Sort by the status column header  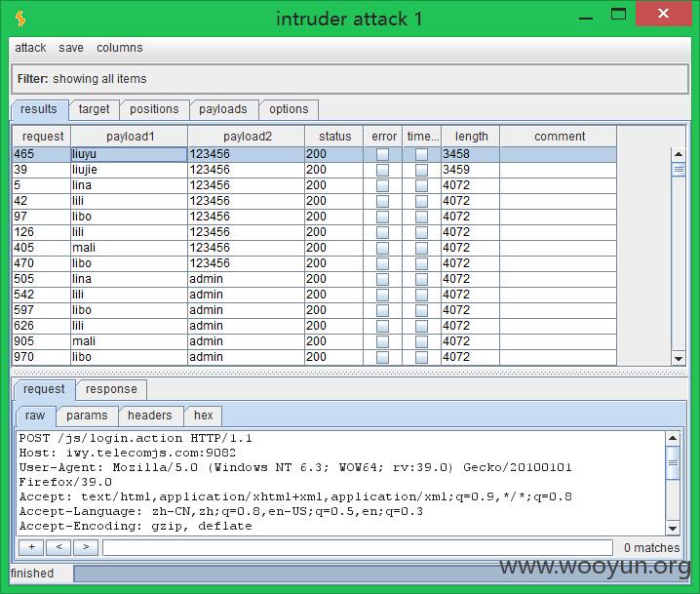334,137
